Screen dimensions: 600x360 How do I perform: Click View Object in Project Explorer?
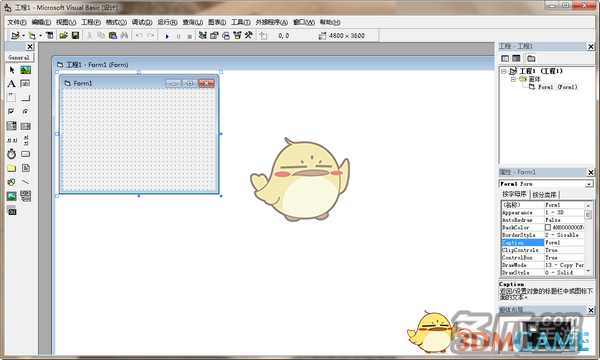516,58
